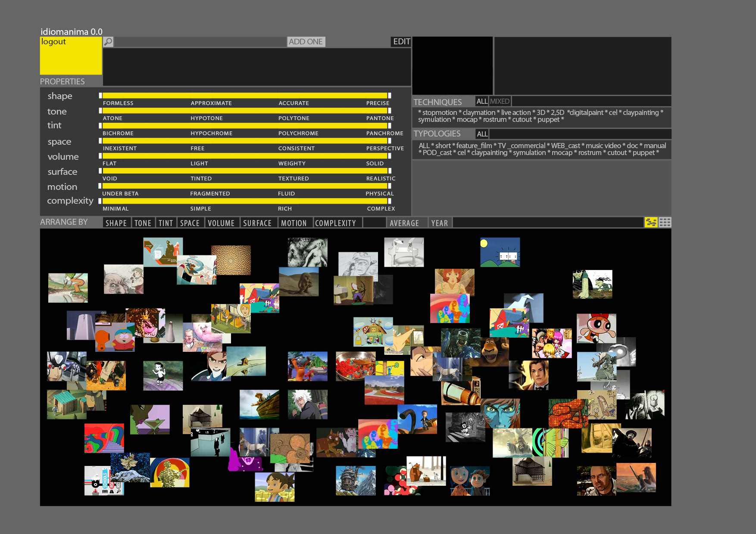The image size is (756, 534).
Task: Open the Howl's moving castle thumbnail
Action: point(356,481)
